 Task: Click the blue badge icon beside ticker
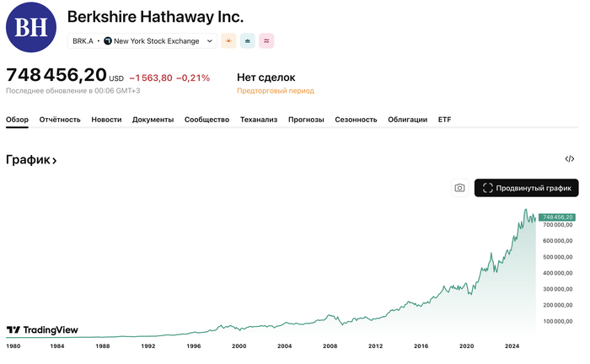(248, 40)
